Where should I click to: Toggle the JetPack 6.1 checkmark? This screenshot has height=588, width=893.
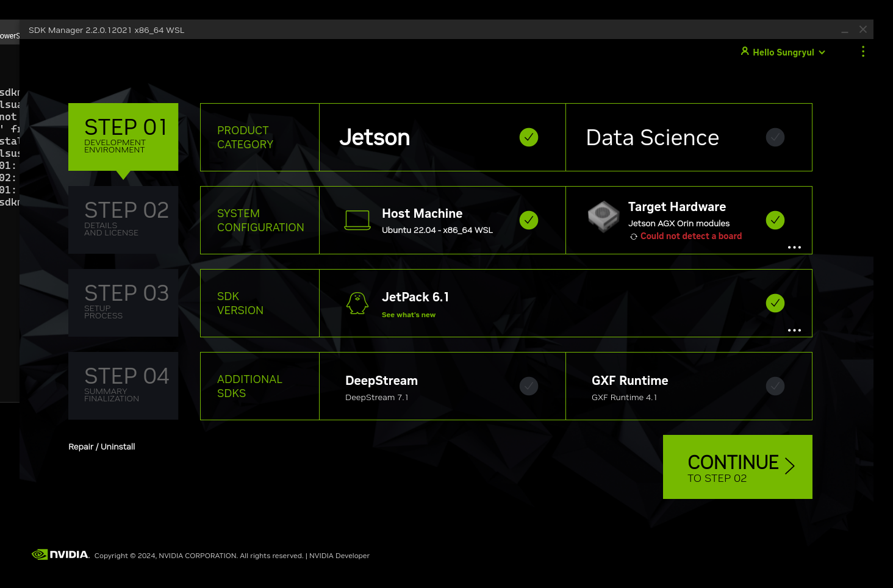tap(775, 303)
